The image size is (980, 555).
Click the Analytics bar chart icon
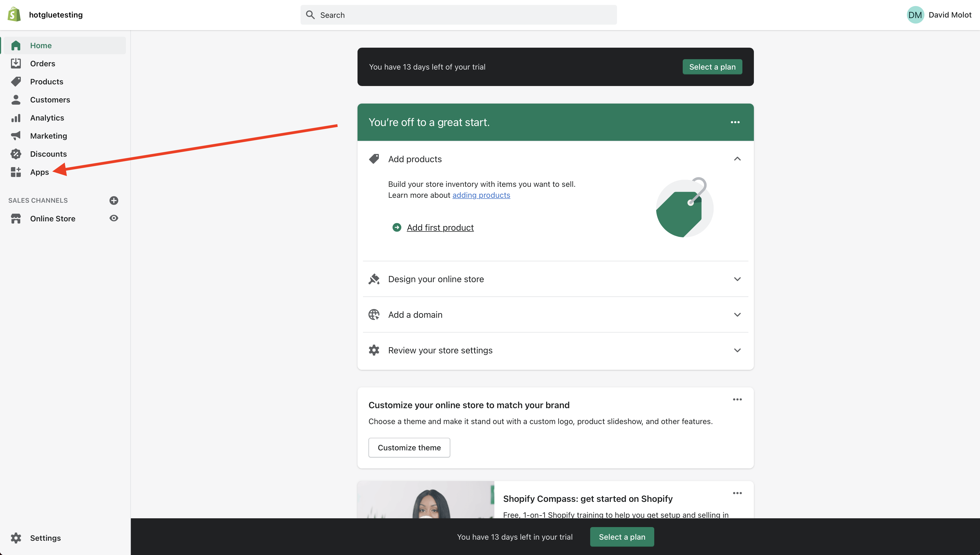pyautogui.click(x=16, y=118)
